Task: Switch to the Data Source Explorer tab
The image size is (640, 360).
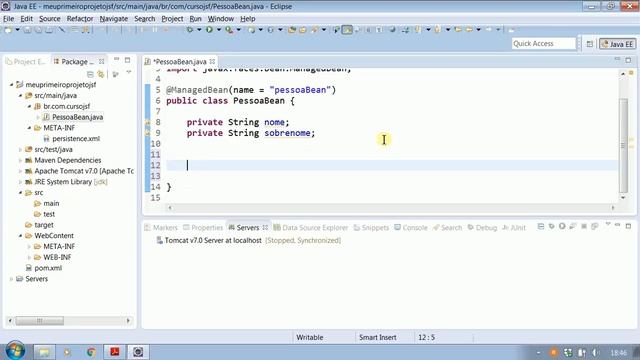Action: 311,227
